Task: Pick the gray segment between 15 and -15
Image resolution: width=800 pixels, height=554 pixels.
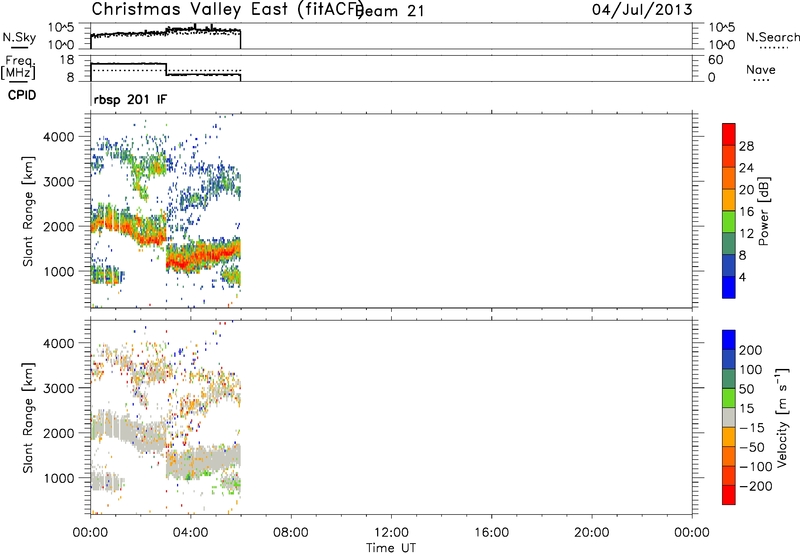Action: (x=729, y=418)
